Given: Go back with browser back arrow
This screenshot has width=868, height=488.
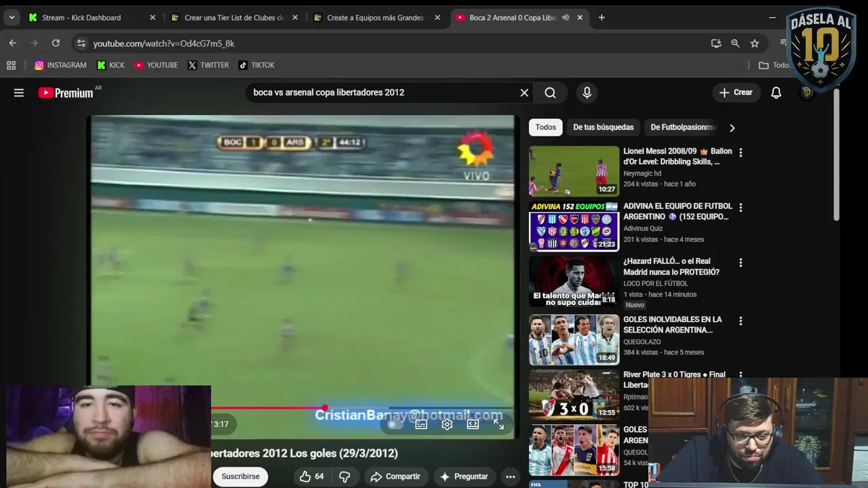Looking at the screenshot, I should pyautogui.click(x=13, y=43).
